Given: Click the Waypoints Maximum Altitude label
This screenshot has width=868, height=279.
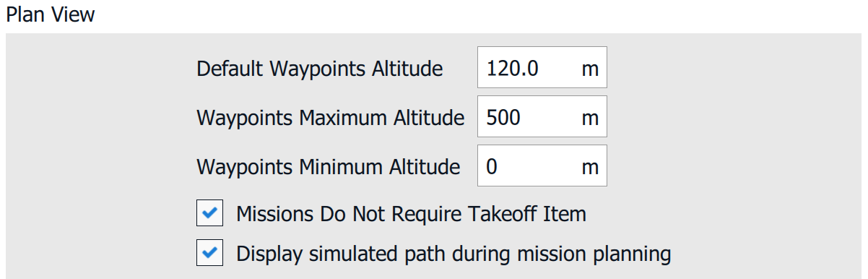Looking at the screenshot, I should (x=330, y=119).
